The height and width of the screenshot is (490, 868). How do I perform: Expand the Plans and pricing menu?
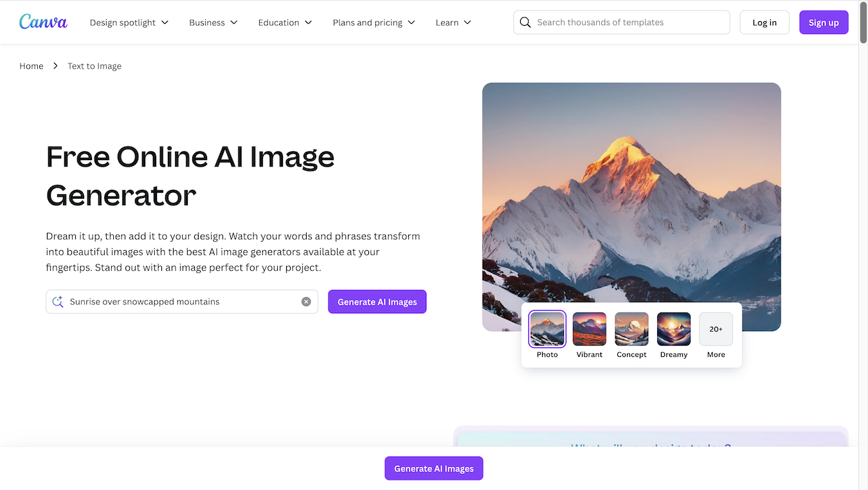tap(374, 23)
